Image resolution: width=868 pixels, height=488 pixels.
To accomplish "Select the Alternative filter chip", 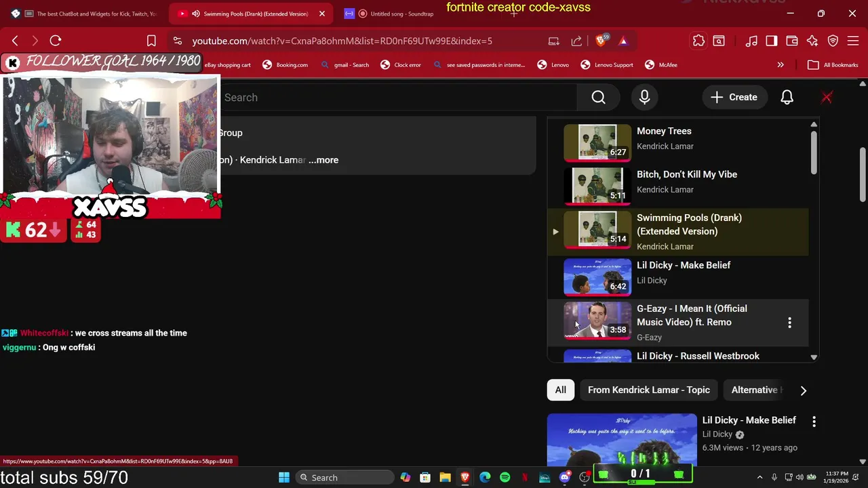I will [755, 390].
